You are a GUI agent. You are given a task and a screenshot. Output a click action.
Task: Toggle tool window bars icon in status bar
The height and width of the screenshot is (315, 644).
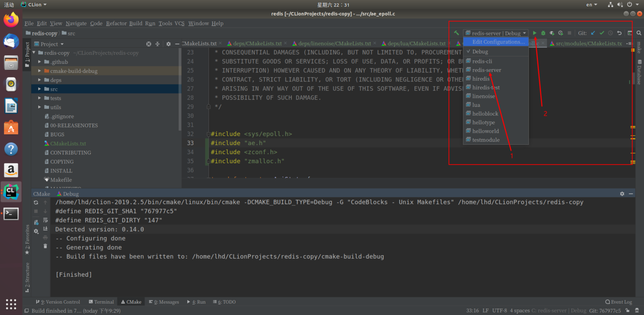point(27,311)
